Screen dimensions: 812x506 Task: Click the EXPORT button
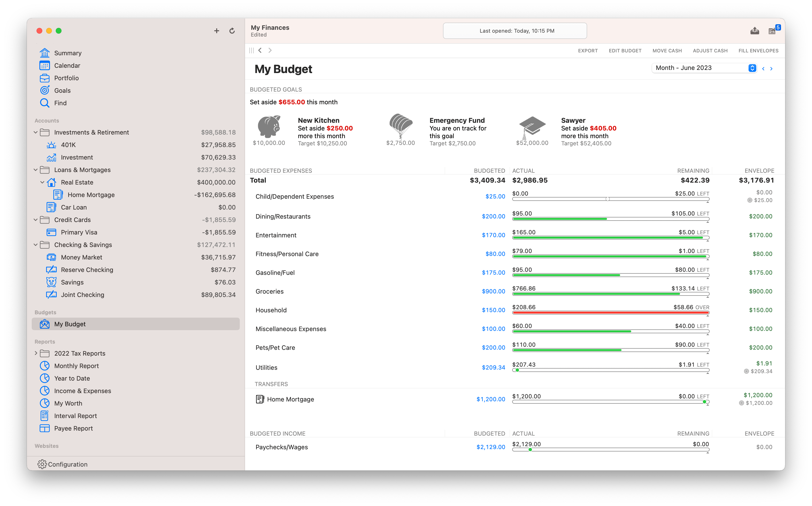(x=588, y=51)
